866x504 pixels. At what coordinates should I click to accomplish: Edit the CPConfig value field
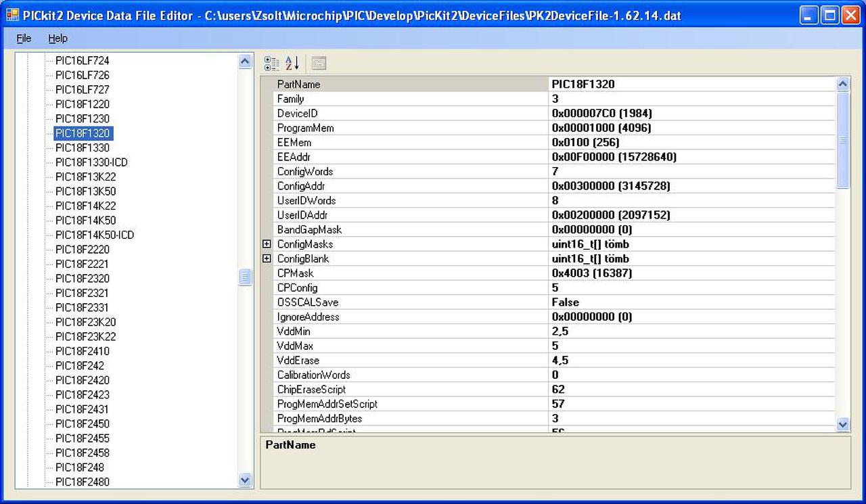click(x=692, y=288)
